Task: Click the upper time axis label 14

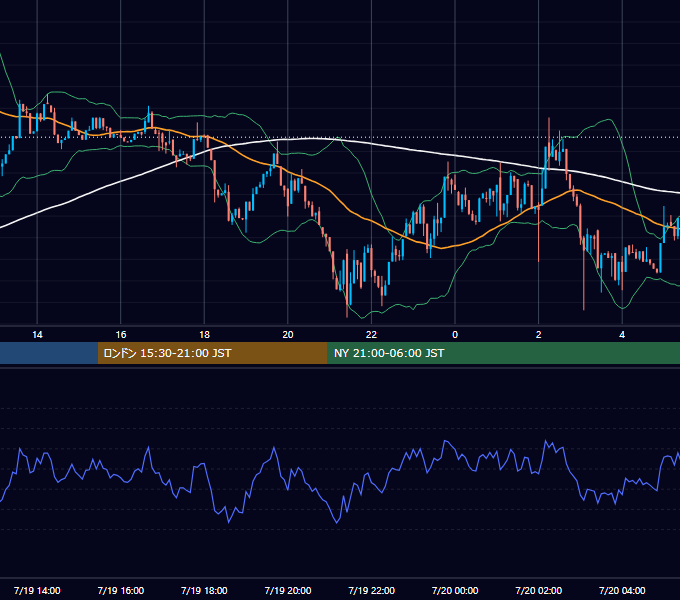Action: click(37, 335)
